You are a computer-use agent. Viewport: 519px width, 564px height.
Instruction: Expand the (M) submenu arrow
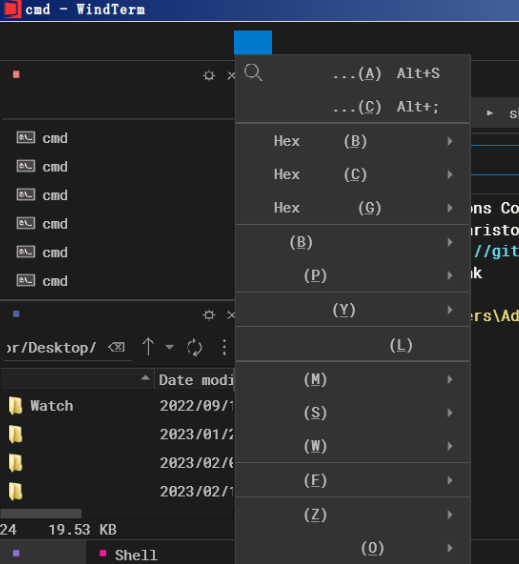450,379
